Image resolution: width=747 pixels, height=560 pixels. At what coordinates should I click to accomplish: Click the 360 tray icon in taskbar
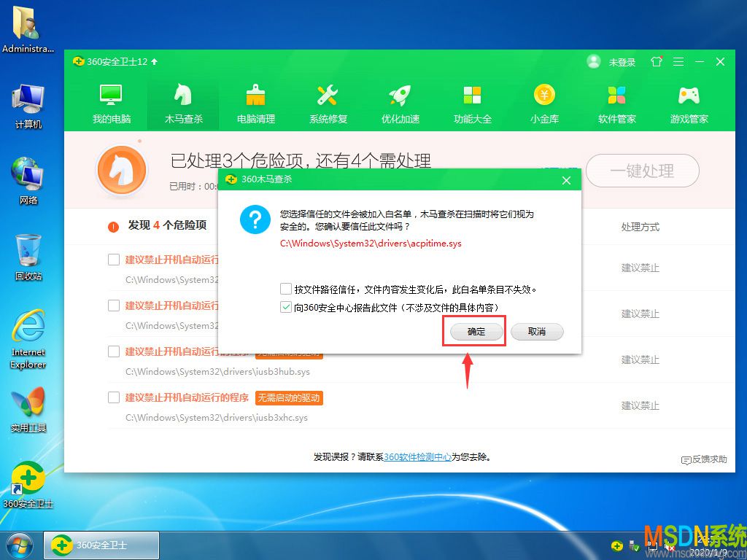point(617,545)
